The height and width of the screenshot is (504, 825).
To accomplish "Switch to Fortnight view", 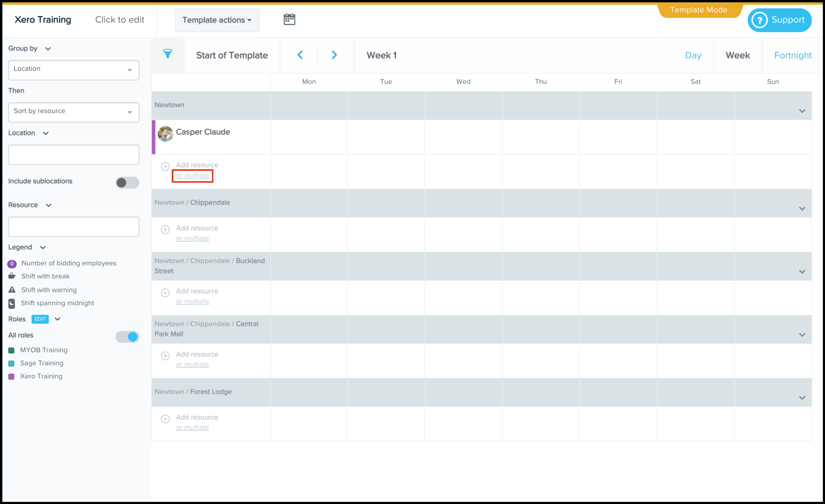I will coord(793,55).
